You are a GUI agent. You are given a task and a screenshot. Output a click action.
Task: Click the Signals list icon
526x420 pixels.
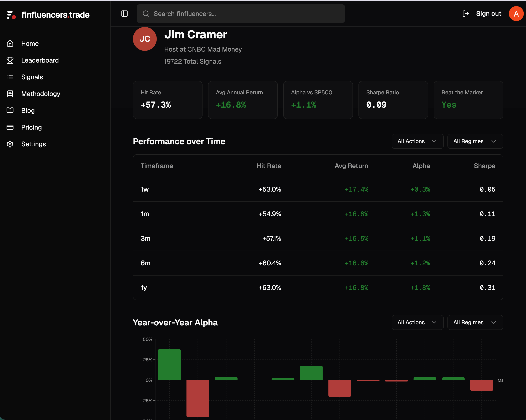(10, 77)
